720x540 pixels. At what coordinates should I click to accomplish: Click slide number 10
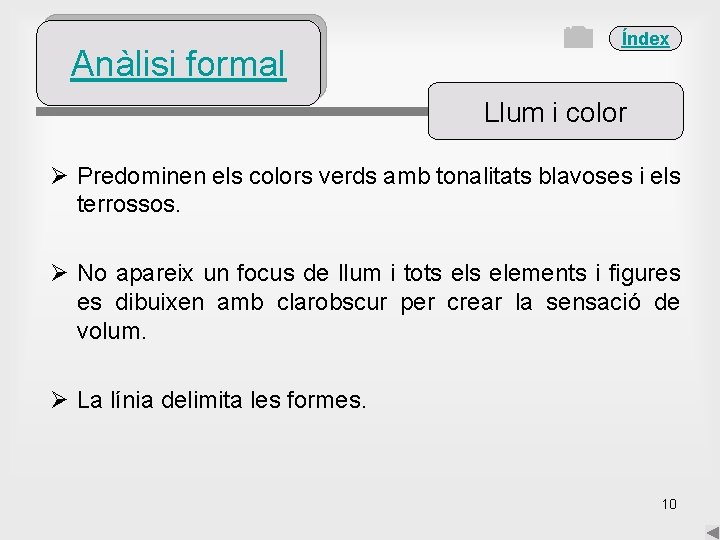[669, 504]
